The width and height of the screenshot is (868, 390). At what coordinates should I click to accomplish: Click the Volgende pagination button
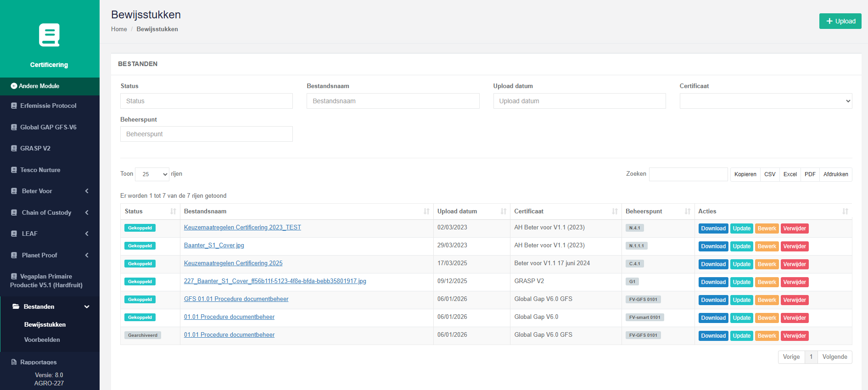pos(835,357)
